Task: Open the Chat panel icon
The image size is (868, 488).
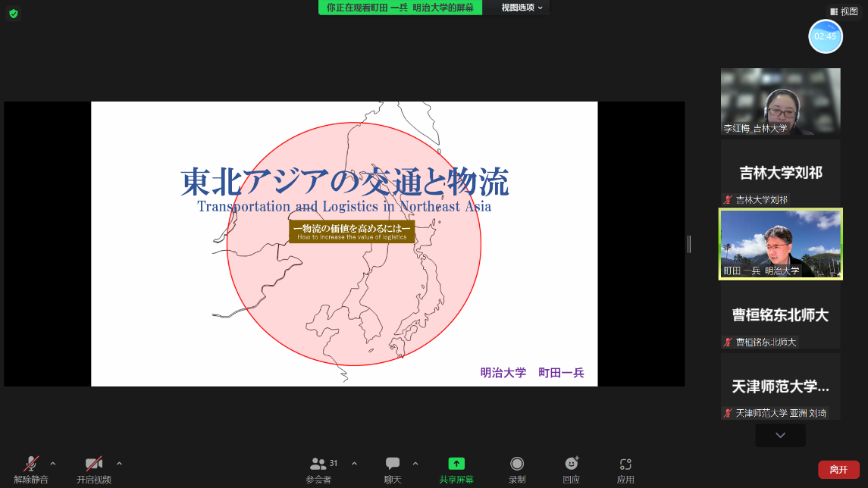Action: tap(392, 464)
